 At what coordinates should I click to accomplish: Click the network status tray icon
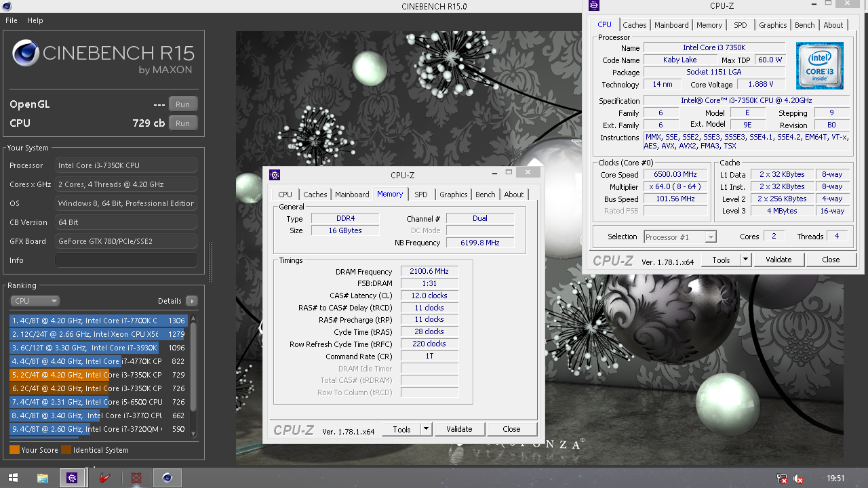tap(782, 479)
